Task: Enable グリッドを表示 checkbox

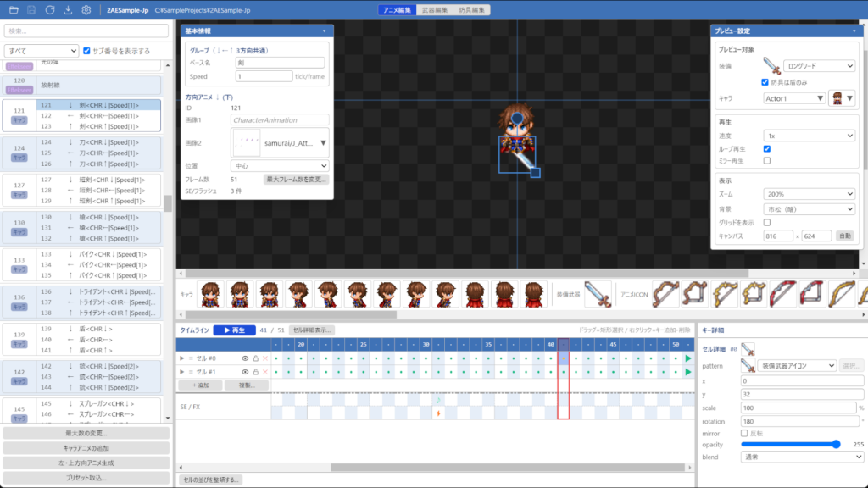Action: [x=766, y=223]
